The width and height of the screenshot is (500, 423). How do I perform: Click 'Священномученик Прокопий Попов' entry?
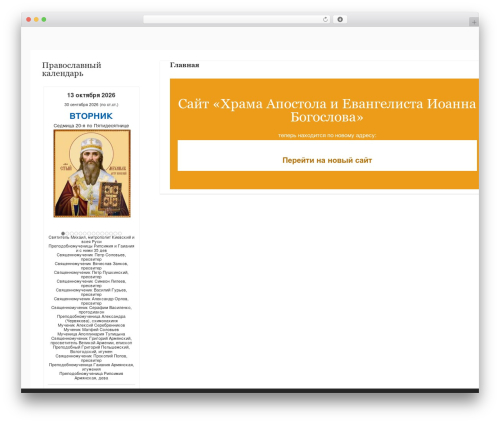click(91, 358)
